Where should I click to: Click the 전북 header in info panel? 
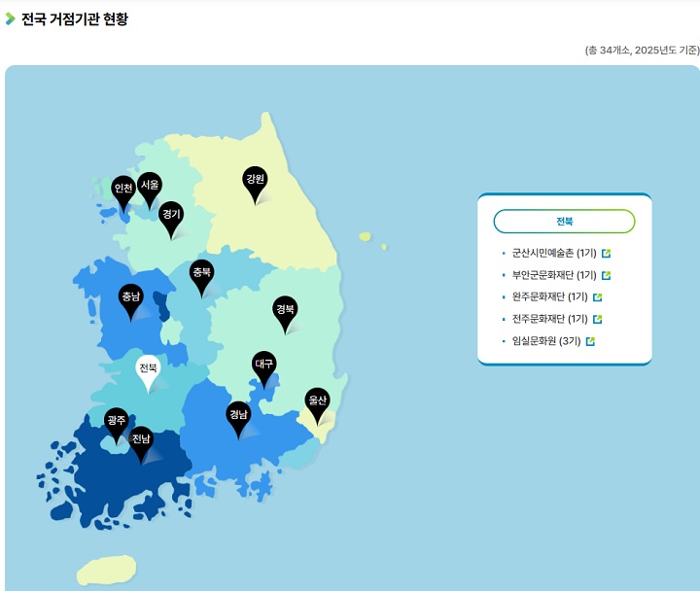(564, 221)
